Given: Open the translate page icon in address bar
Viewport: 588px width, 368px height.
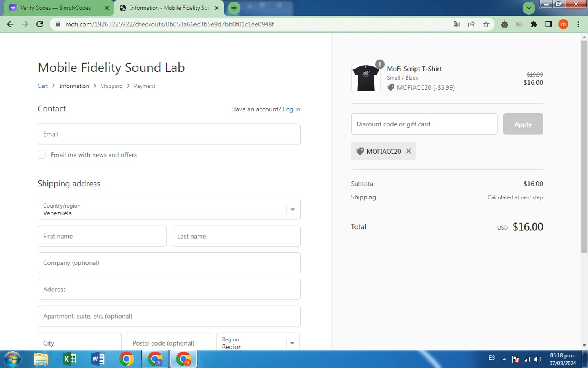Looking at the screenshot, I should point(457,24).
